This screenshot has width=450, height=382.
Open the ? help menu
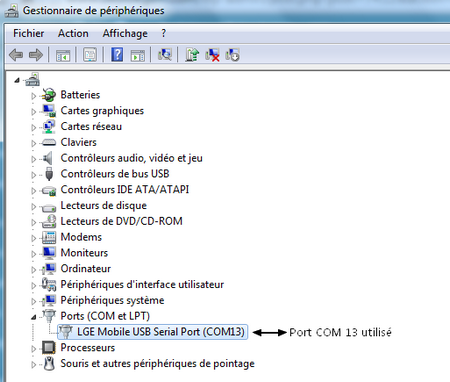point(163,33)
